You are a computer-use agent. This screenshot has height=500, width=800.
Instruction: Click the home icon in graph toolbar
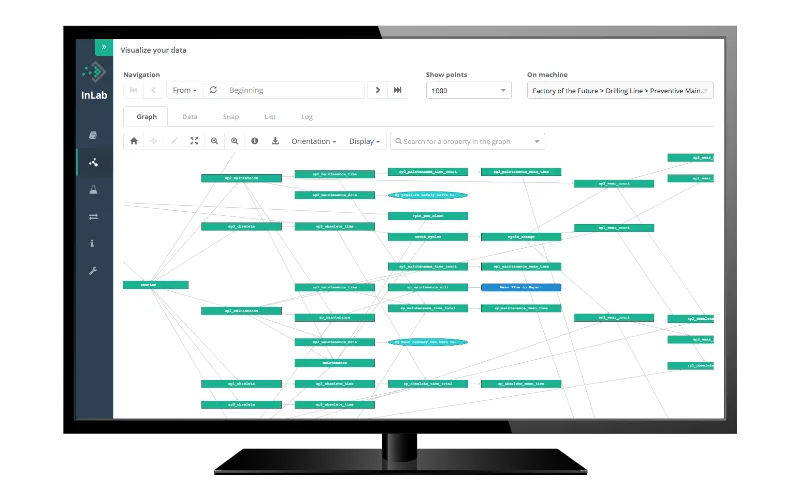[x=134, y=141]
